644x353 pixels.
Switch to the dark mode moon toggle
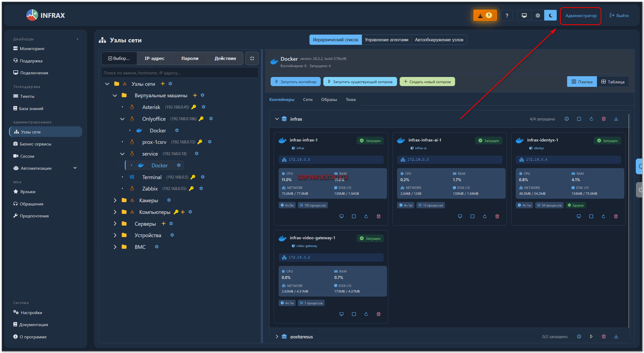550,15
